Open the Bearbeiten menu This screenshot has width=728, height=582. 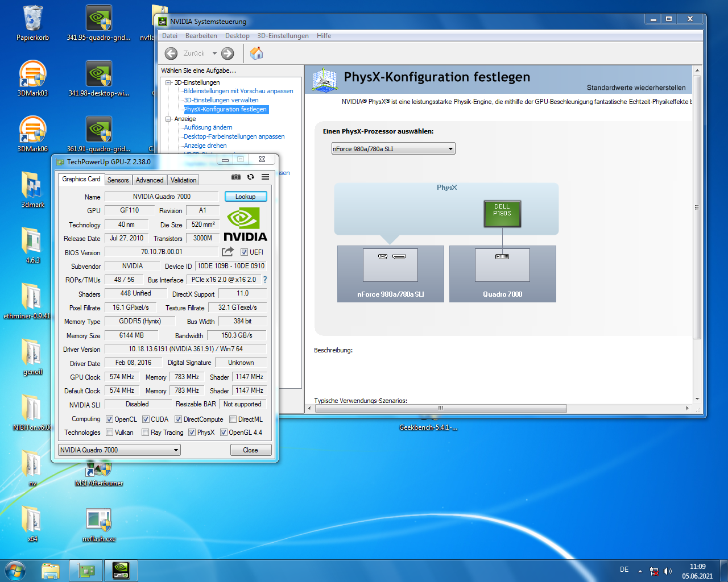pos(201,36)
